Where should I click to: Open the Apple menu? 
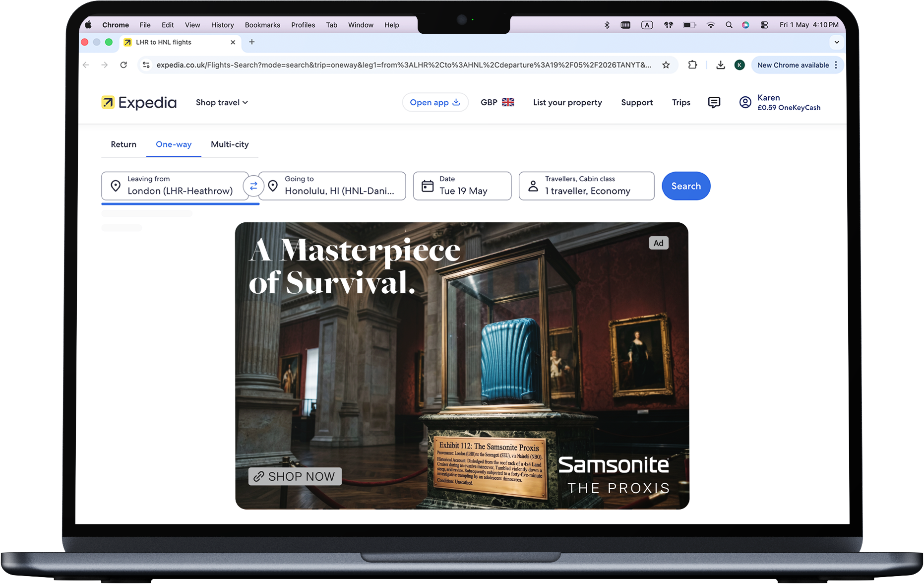[88, 25]
